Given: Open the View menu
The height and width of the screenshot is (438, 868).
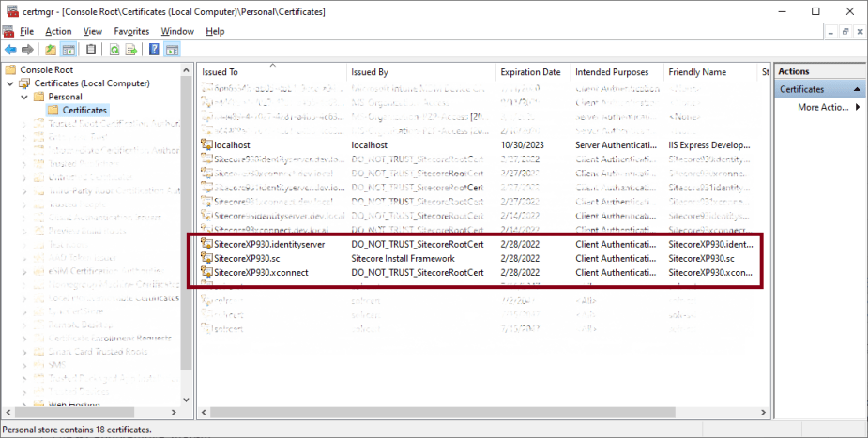Looking at the screenshot, I should pyautogui.click(x=93, y=32).
